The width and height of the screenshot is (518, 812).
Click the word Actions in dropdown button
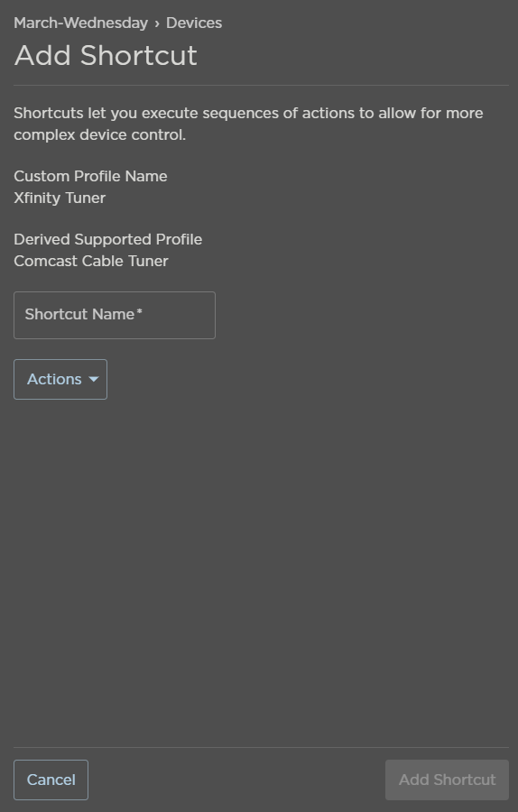54,379
